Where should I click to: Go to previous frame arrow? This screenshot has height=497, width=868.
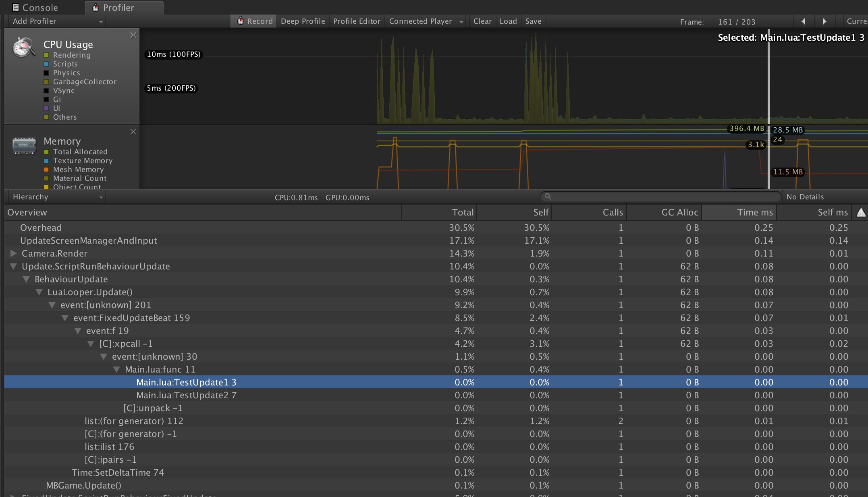pyautogui.click(x=803, y=21)
